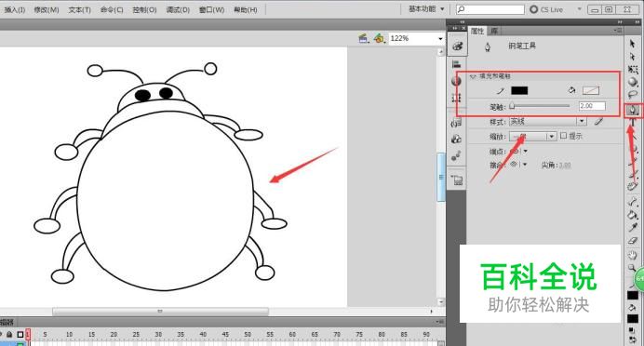Toggle the 提示 hinting checkbox

[x=564, y=136]
